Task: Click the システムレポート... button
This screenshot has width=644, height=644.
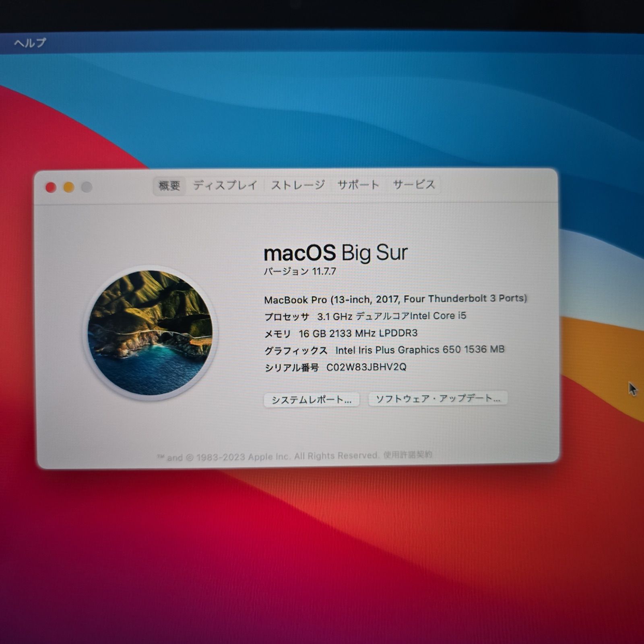Action: (x=312, y=400)
